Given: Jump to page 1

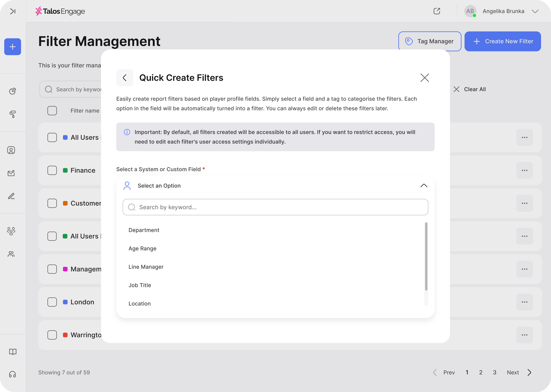Looking at the screenshot, I should 467,372.
